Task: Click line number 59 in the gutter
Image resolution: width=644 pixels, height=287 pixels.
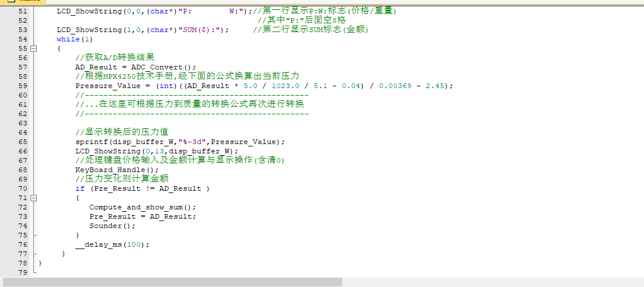Action: click(x=23, y=86)
